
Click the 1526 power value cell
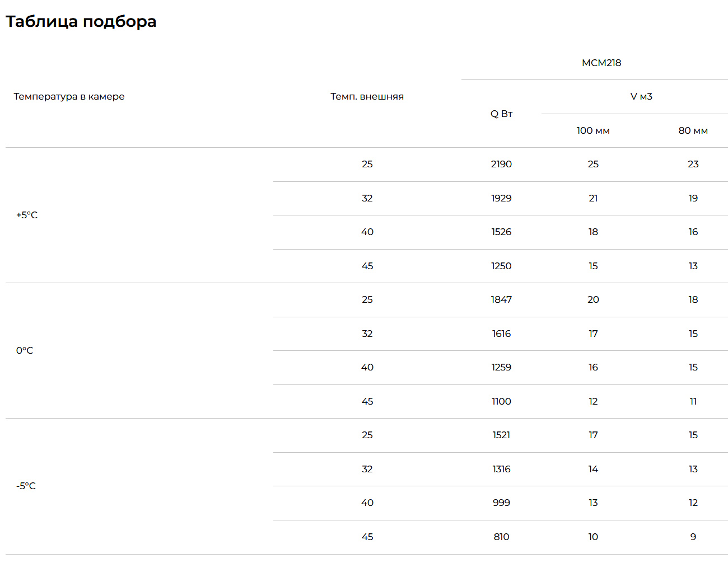tap(501, 232)
